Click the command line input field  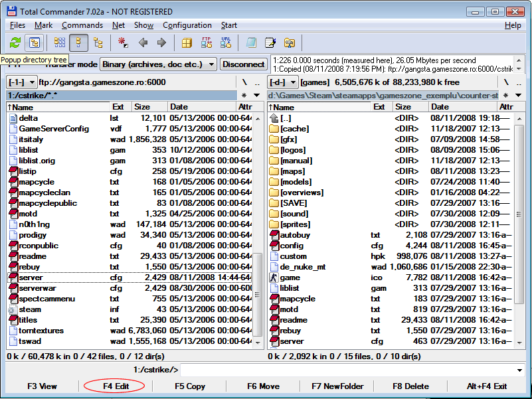[347, 370]
